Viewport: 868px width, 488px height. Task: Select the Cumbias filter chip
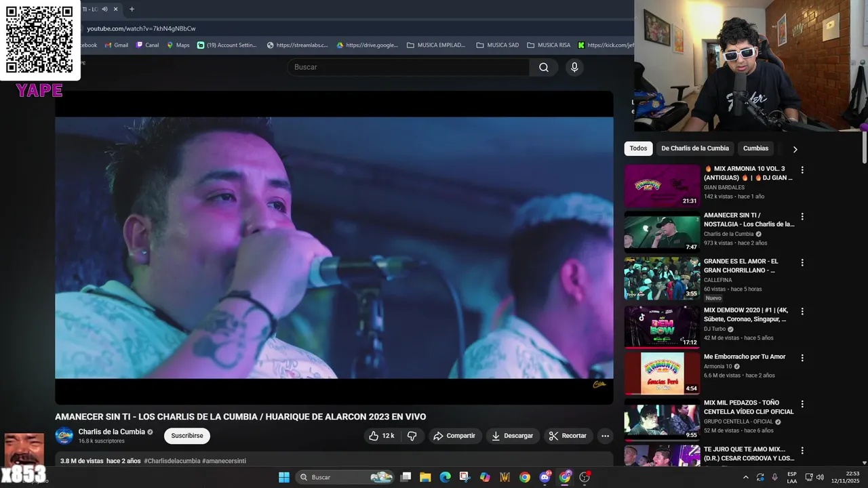pos(755,148)
